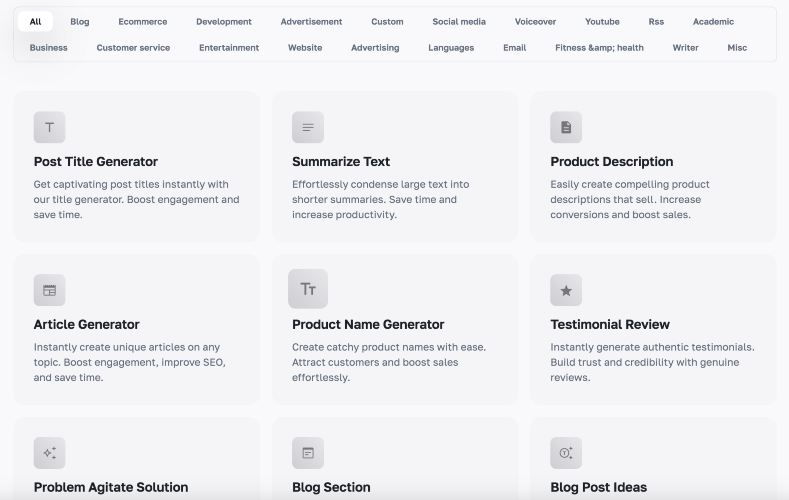Click the Problem Agitate Solution sparkle icon
The image size is (789, 500).
[x=49, y=453]
